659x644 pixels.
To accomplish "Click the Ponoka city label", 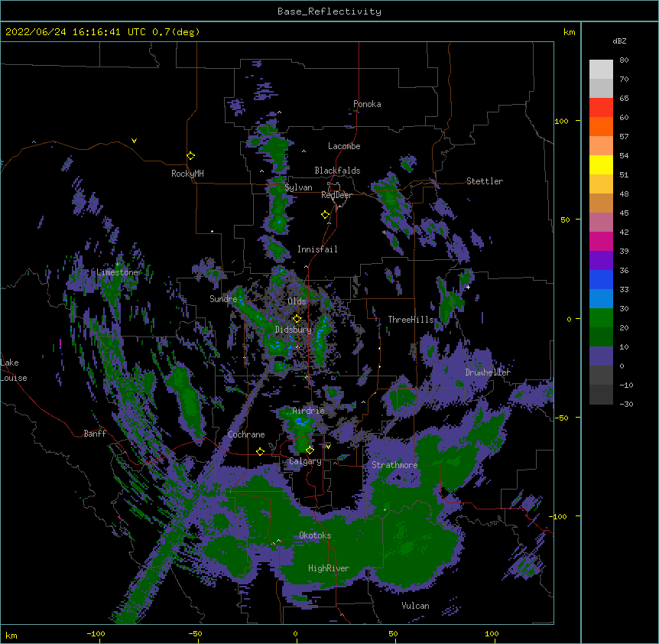I will 367,104.
